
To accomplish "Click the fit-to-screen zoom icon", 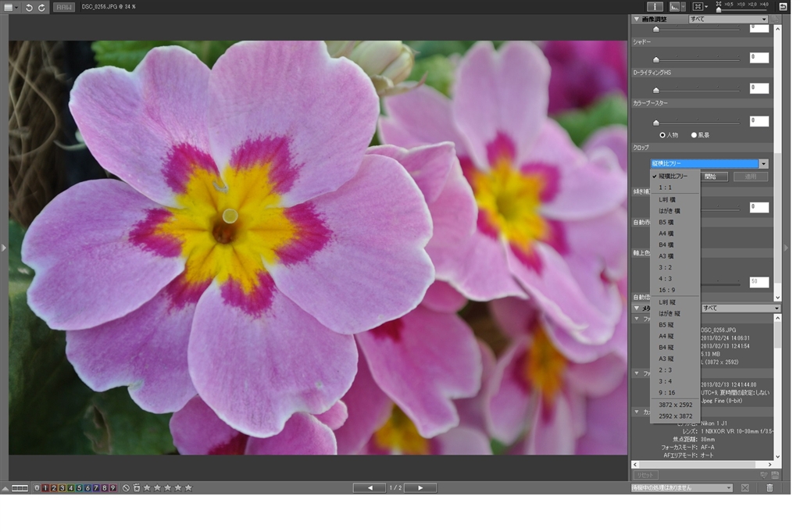I will click(x=698, y=6).
